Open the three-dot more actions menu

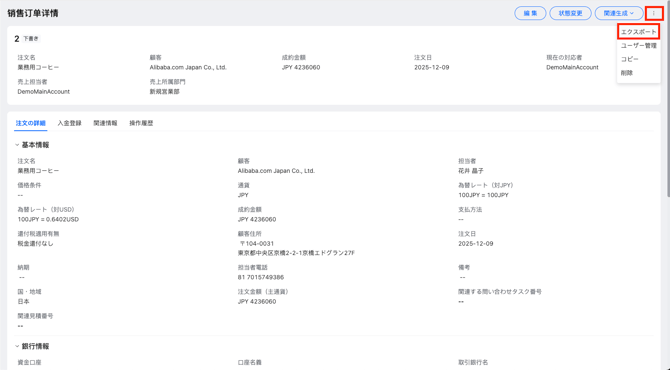(x=654, y=13)
